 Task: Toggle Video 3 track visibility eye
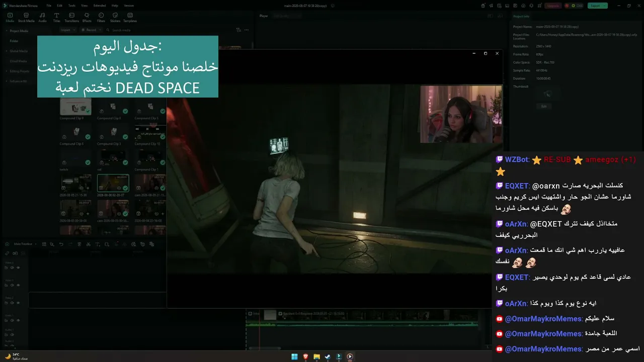18,285
